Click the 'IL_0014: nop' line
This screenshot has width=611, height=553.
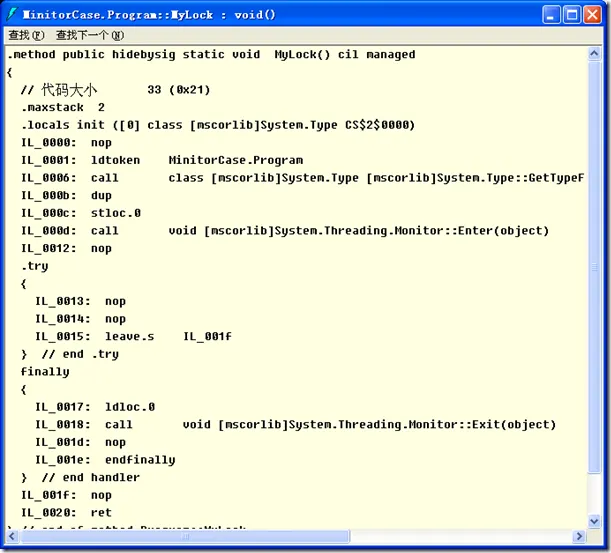pos(81,319)
